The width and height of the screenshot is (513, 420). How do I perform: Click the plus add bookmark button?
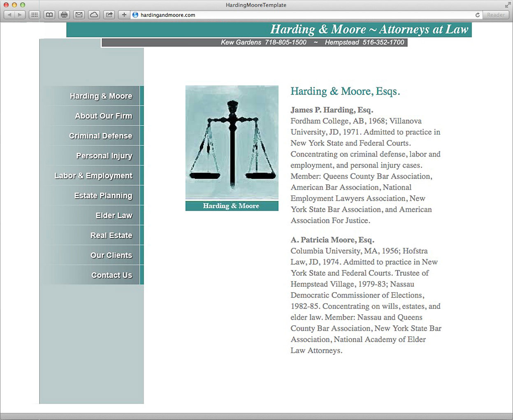point(124,15)
